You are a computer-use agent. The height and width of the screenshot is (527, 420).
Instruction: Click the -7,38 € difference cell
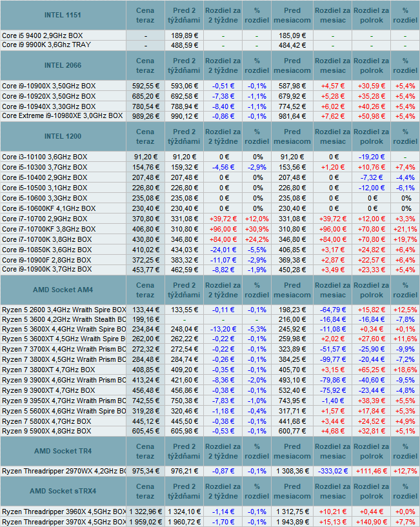click(x=223, y=97)
